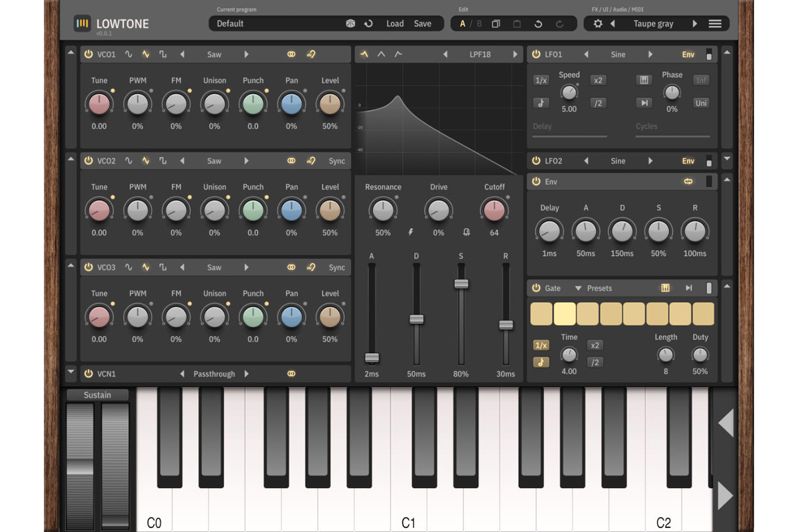
Task: Click Env loop icon
Action: [688, 182]
